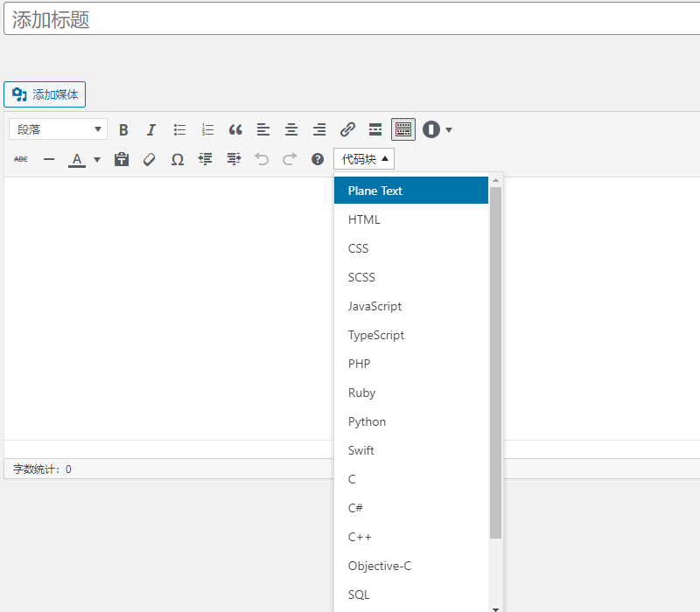Select Ruby in the language list
The height and width of the screenshot is (612, 700).
coord(411,393)
